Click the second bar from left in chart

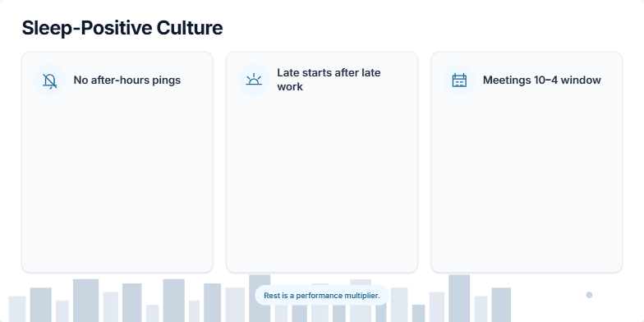41,305
